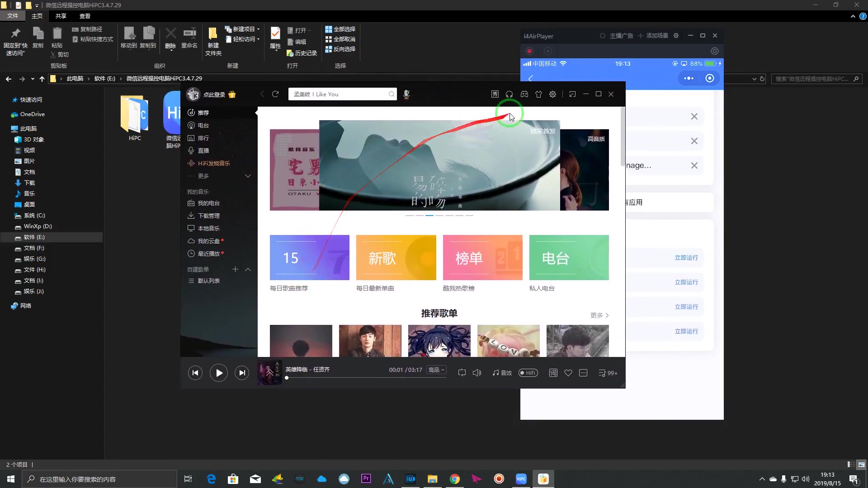
Task: Select 系统 (C:) drive in Explorer tree
Action: point(34,216)
